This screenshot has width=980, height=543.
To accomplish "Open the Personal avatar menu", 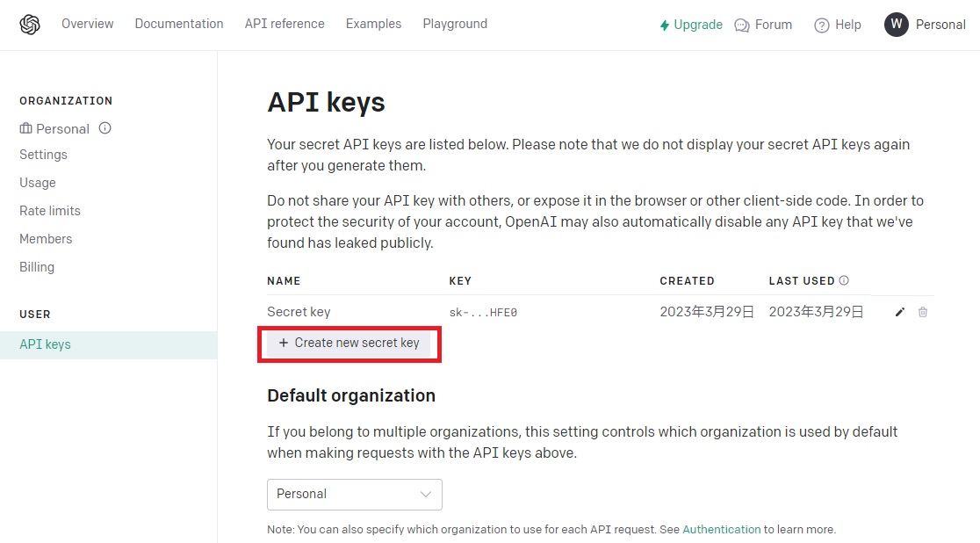I will pyautogui.click(x=896, y=25).
